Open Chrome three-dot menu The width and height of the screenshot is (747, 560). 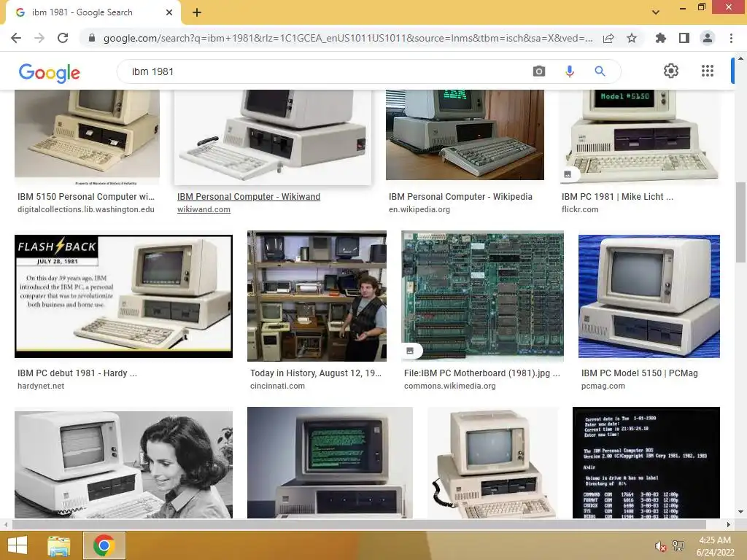pos(731,38)
